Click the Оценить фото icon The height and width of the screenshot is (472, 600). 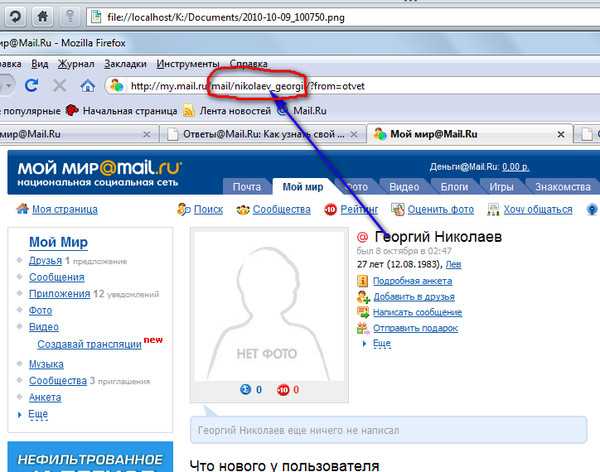point(398,209)
